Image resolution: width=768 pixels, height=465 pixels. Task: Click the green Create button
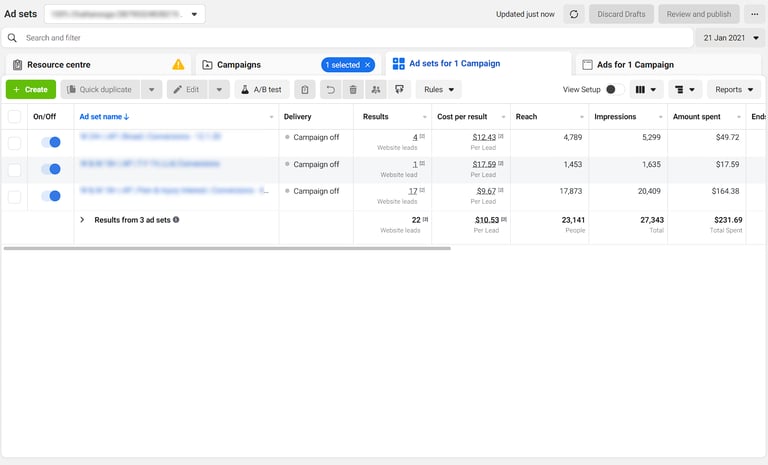click(31, 90)
